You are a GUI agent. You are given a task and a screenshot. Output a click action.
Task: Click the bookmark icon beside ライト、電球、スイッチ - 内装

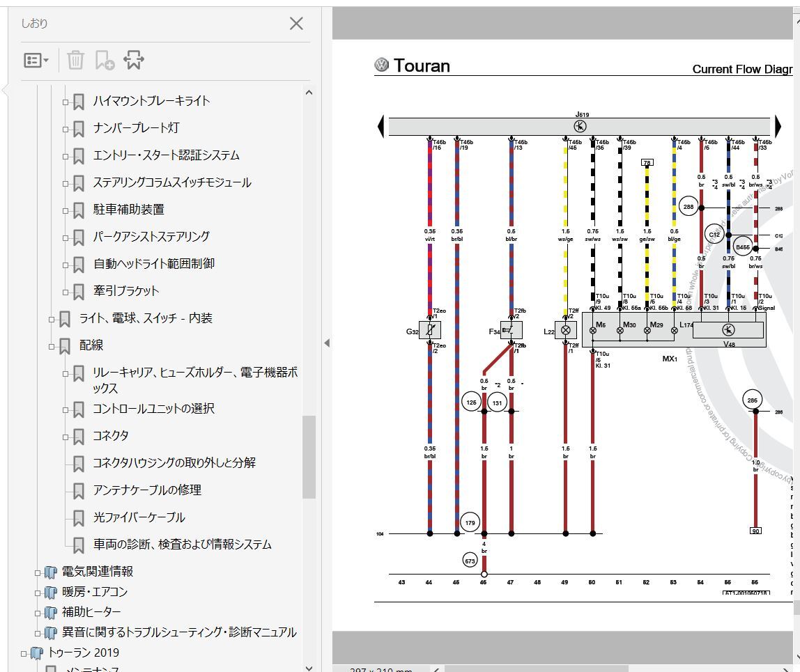pyautogui.click(x=65, y=319)
